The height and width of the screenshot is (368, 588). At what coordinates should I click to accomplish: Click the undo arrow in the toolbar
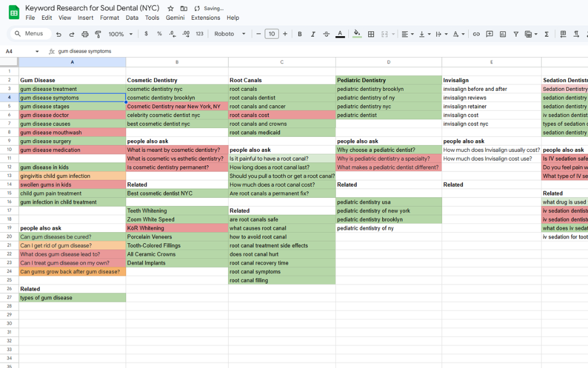click(x=59, y=34)
